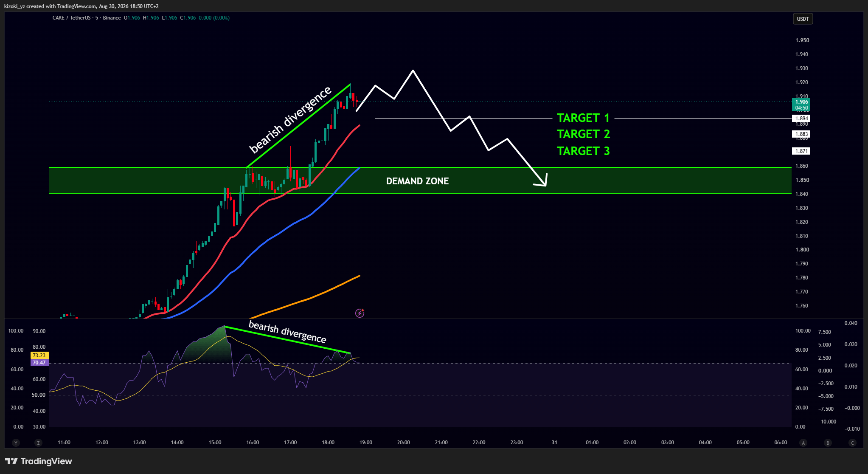Click the 1.950 price axis label
The height and width of the screenshot is (474, 868).
pyautogui.click(x=802, y=40)
